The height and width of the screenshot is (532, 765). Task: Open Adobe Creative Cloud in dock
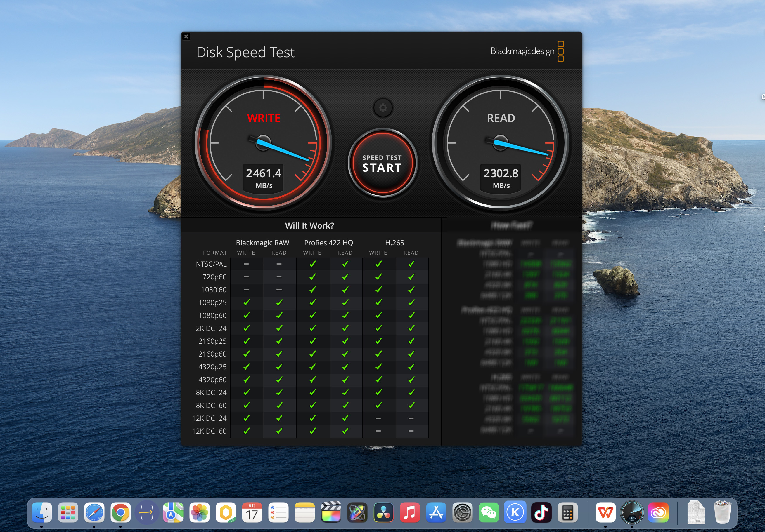pos(658,512)
